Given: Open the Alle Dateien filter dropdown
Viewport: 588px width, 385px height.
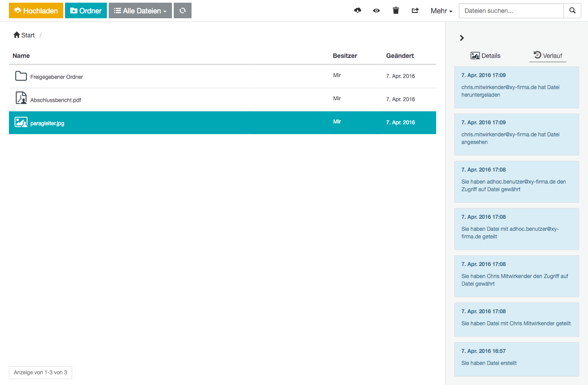Looking at the screenshot, I should click(140, 11).
